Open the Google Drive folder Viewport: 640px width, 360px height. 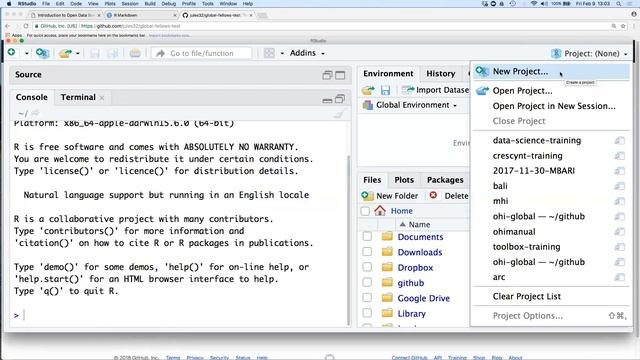(x=424, y=298)
